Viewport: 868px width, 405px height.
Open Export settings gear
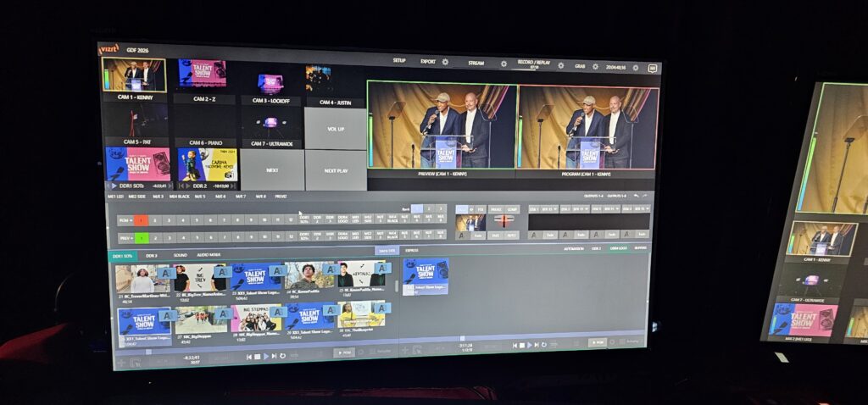point(445,62)
